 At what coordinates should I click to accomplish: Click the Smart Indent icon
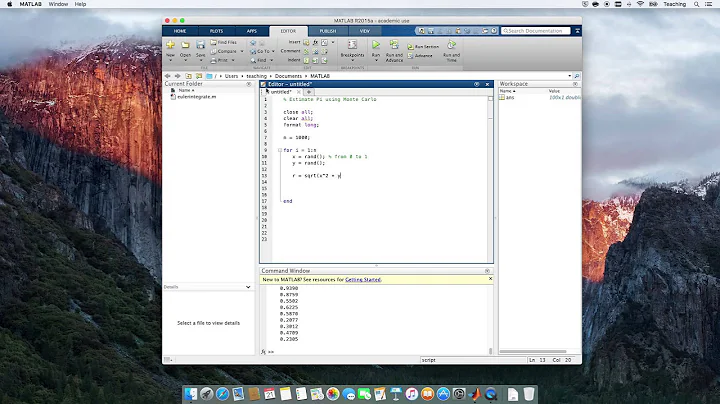[306, 60]
